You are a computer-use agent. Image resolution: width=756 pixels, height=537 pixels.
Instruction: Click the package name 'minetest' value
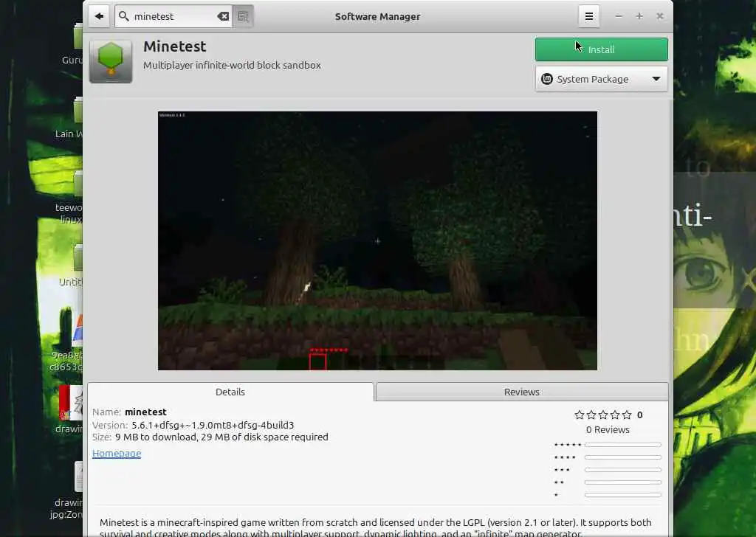tap(145, 412)
